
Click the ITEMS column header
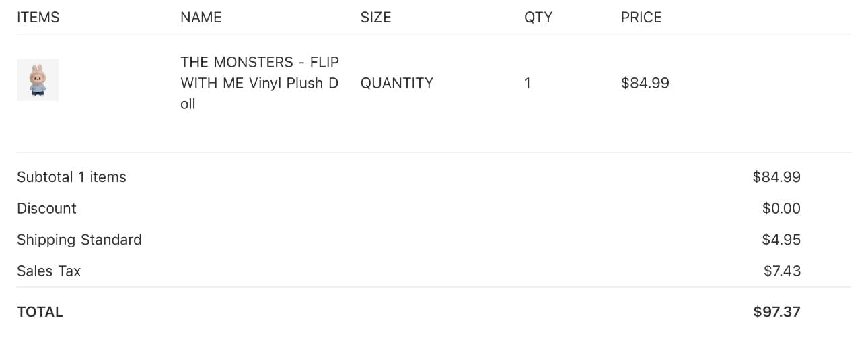(x=38, y=18)
